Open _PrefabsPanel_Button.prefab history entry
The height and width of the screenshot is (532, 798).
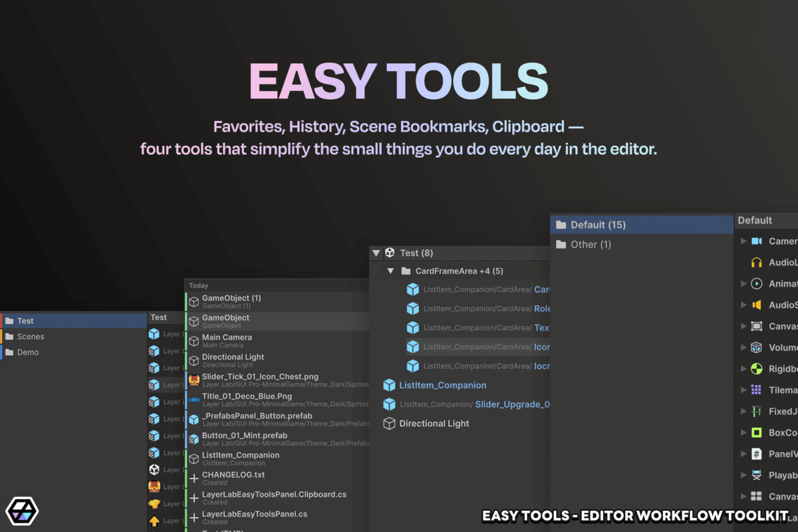pyautogui.click(x=277, y=419)
